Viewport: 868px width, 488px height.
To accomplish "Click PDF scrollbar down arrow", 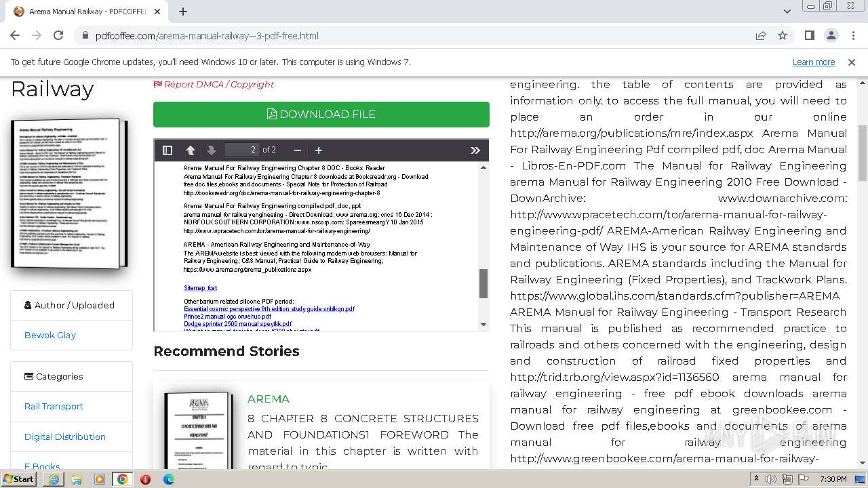I will point(484,325).
